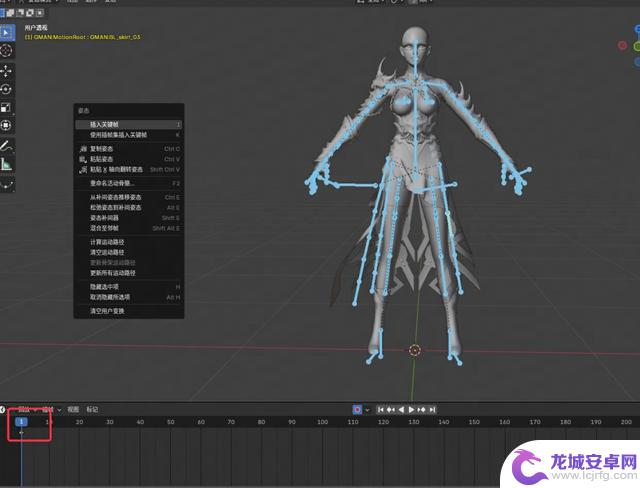Viewport: 640px width, 488px height.
Task: Choose 使用插帧集插入关键帧 menu entry
Action: 129,135
